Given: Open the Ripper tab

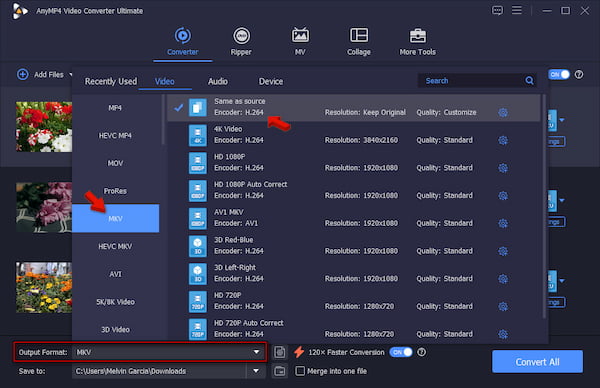Looking at the screenshot, I should (241, 42).
